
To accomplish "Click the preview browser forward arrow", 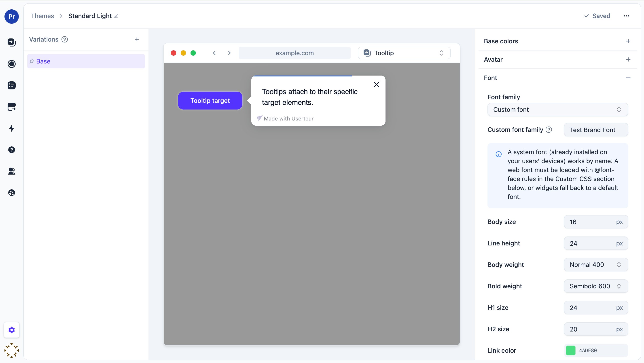I will point(229,53).
